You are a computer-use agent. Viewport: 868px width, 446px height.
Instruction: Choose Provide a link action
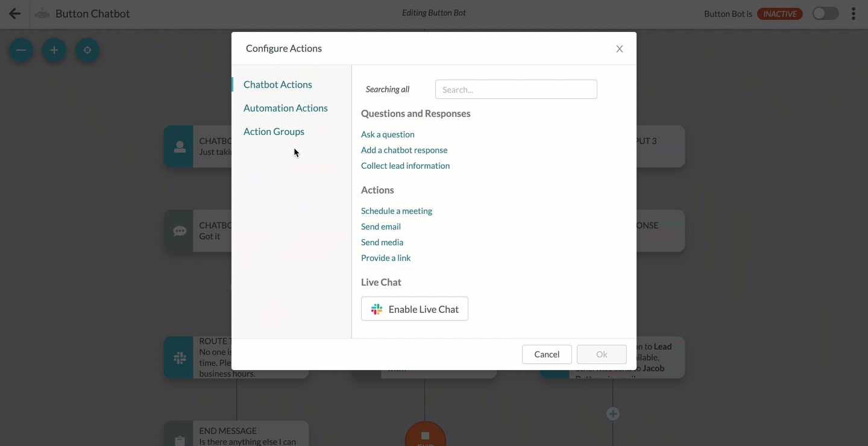[x=386, y=258]
